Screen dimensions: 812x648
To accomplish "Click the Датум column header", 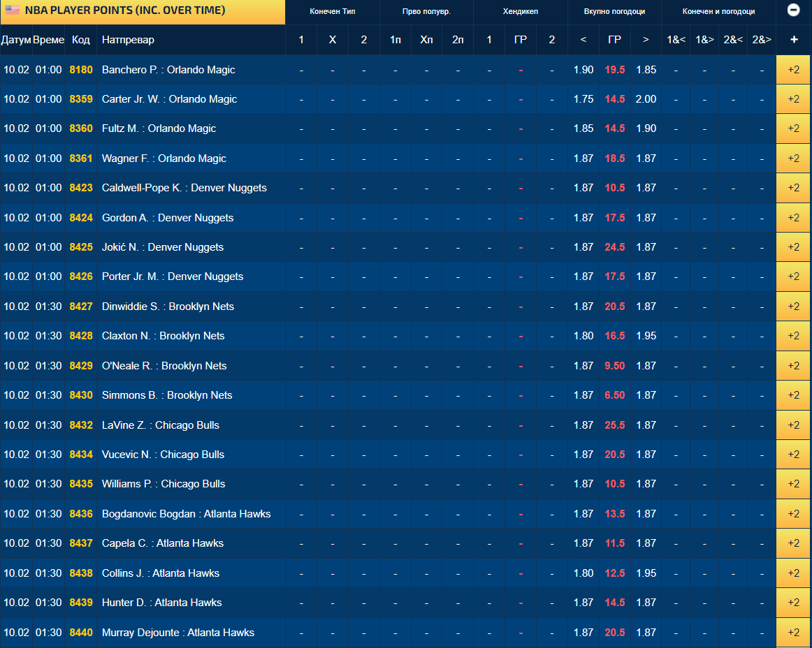I will coord(16,40).
